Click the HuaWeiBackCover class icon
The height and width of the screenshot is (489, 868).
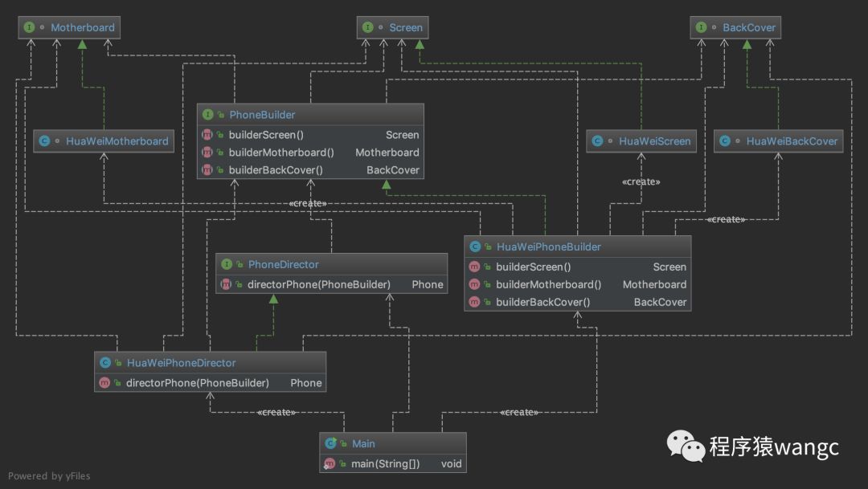725,141
